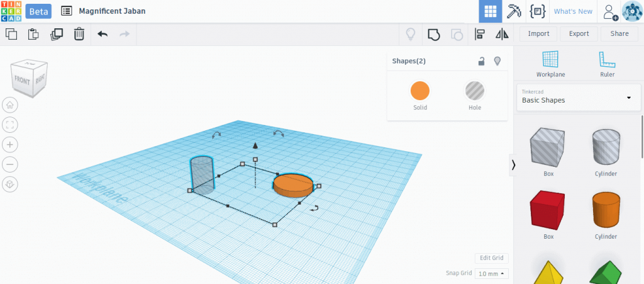
Task: Open the Bricks mode icon
Action: [x=538, y=11]
